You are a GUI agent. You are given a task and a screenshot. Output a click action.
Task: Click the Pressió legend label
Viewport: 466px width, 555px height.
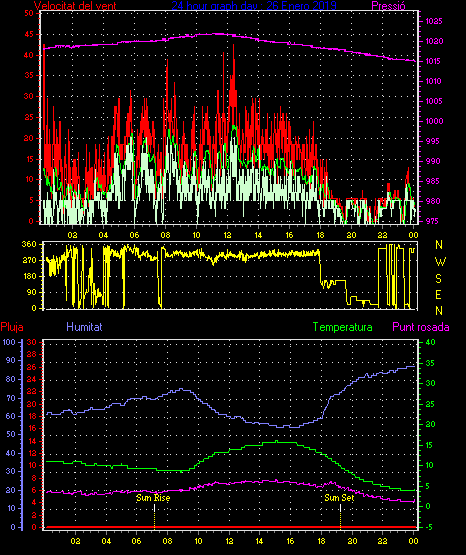point(388,6)
